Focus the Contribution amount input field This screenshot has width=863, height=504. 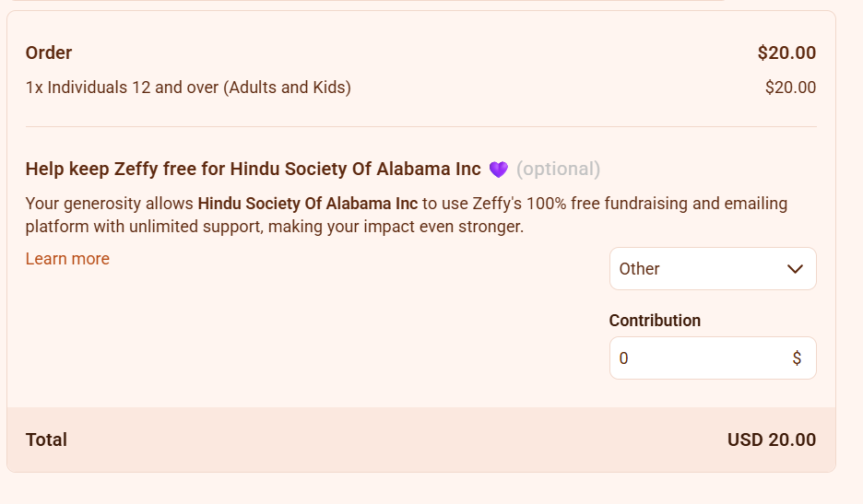(x=713, y=358)
